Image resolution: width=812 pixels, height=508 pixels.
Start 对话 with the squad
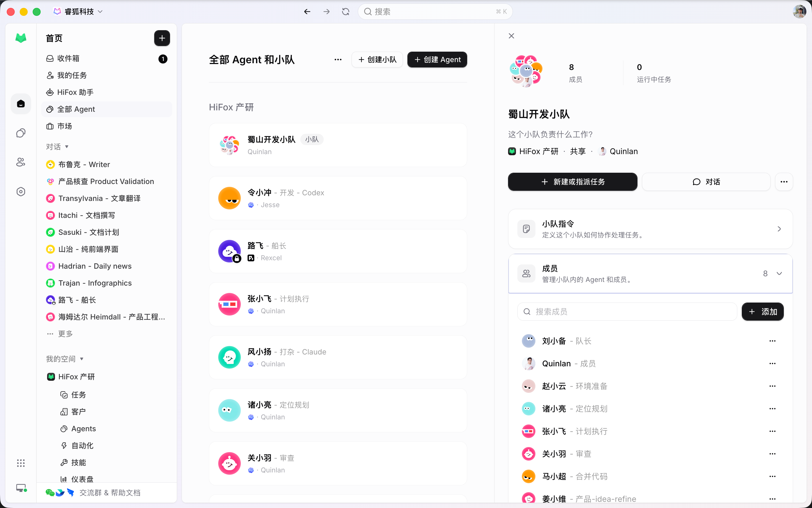[706, 182]
